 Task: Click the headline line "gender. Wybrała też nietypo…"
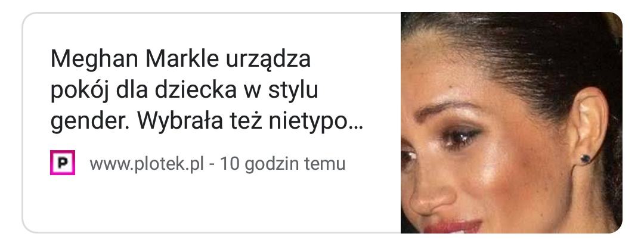[x=206, y=122]
